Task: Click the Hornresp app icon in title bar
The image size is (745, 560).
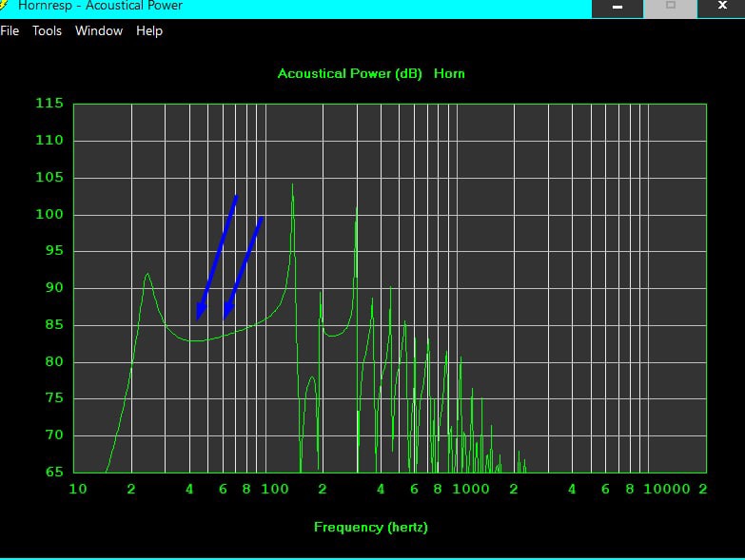Action: (3, 5)
